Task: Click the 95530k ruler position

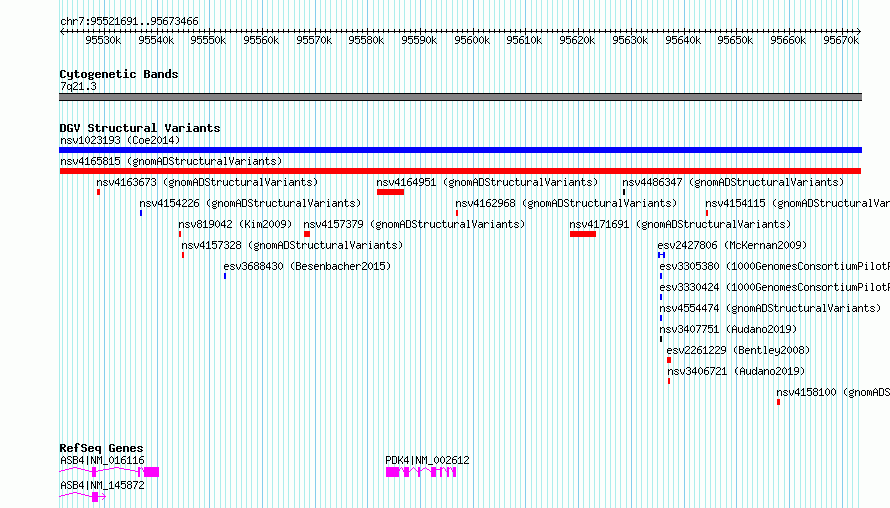Action: click(103, 40)
